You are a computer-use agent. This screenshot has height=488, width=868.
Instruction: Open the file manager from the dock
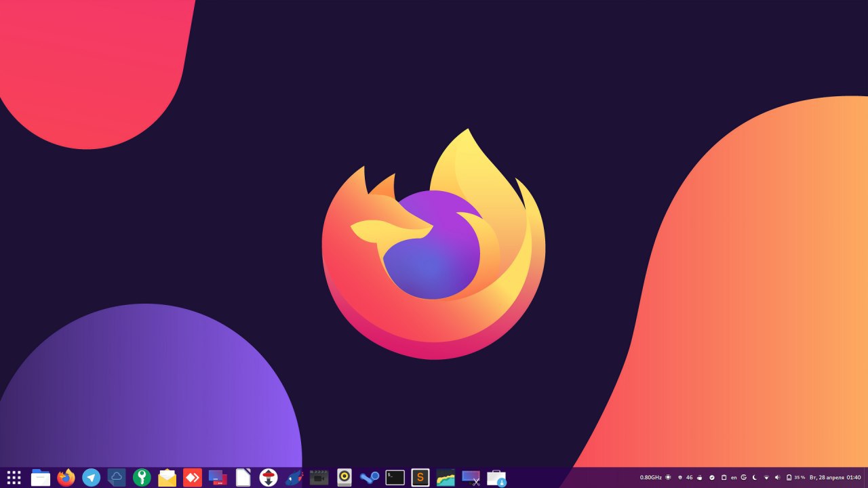[x=41, y=477]
